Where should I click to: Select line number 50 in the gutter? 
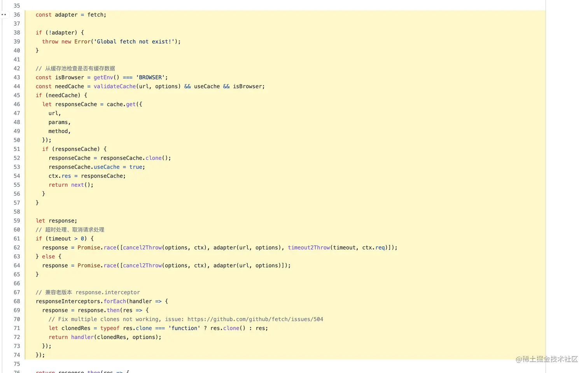pyautogui.click(x=17, y=140)
